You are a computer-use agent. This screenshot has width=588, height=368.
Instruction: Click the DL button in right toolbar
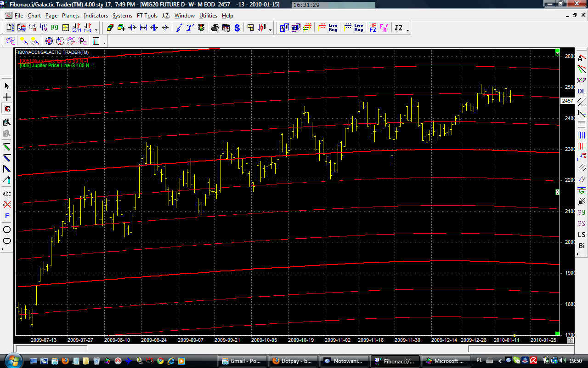point(582,92)
